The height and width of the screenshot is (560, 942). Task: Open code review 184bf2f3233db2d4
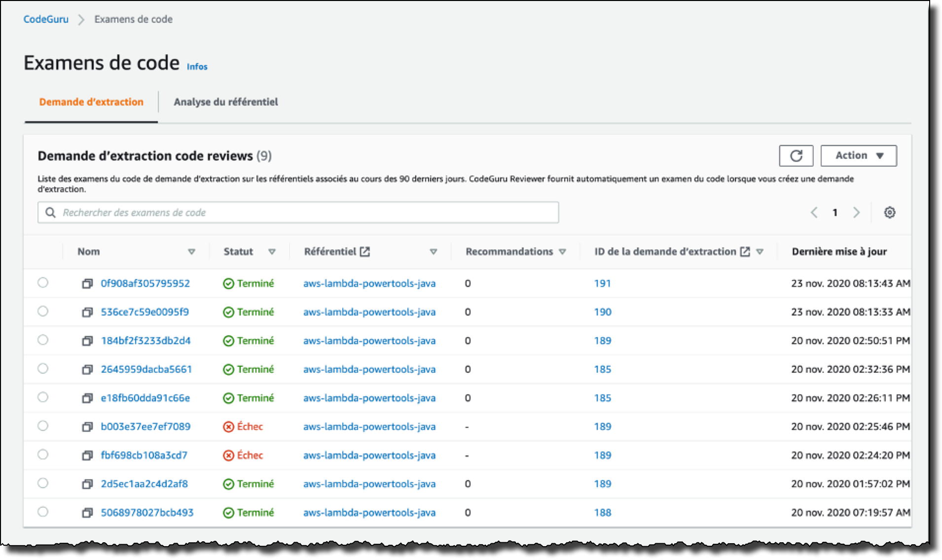point(145,341)
